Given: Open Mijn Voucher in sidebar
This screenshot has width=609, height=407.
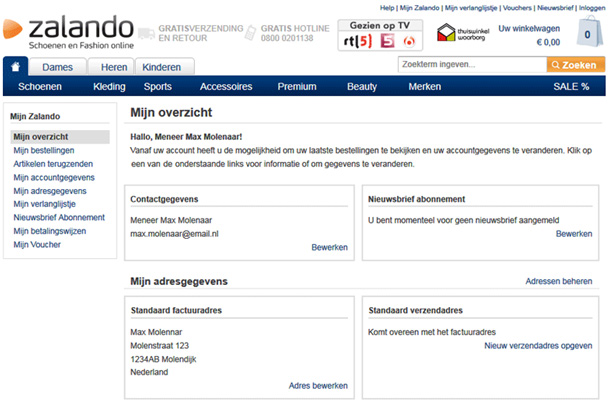Looking at the screenshot, I should point(37,245).
